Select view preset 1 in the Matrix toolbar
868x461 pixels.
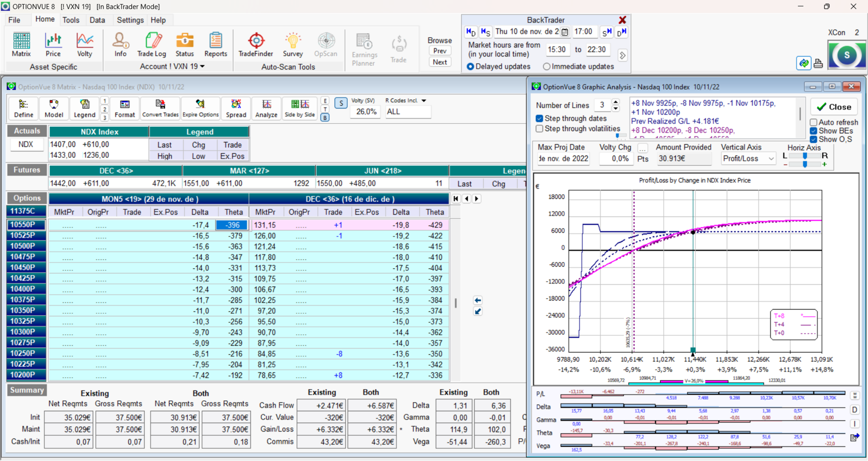pyautogui.click(x=105, y=100)
